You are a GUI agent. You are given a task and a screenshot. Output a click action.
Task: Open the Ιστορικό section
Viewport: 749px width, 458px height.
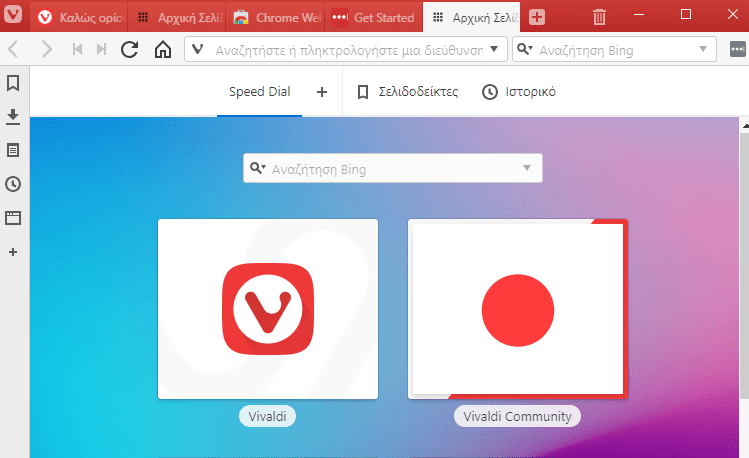[x=519, y=92]
